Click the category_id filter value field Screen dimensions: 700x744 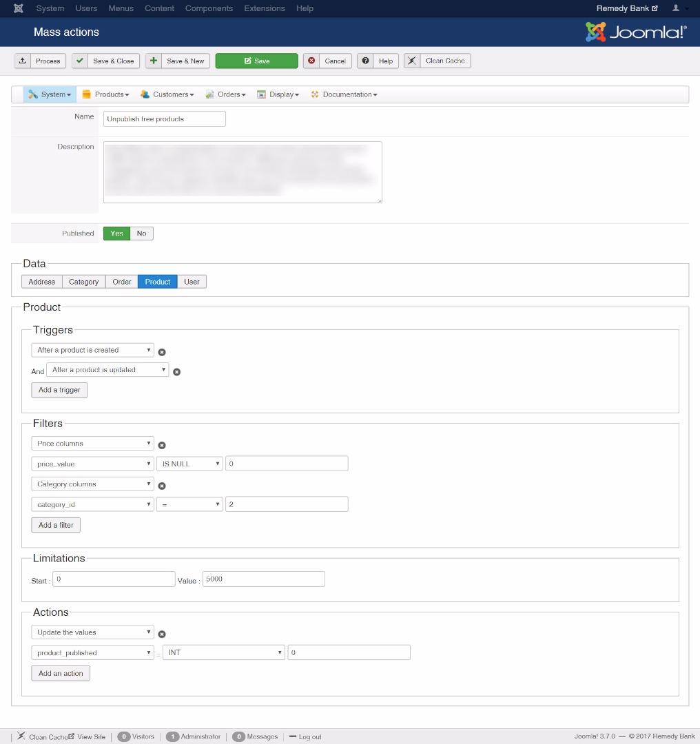[287, 504]
